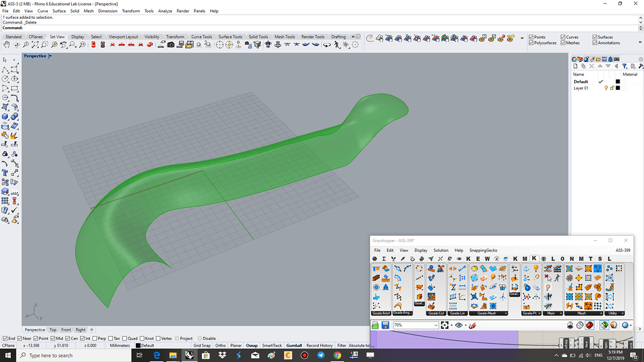Click the lightbulb icon for Layer 01
The image size is (644, 362).
(606, 88)
